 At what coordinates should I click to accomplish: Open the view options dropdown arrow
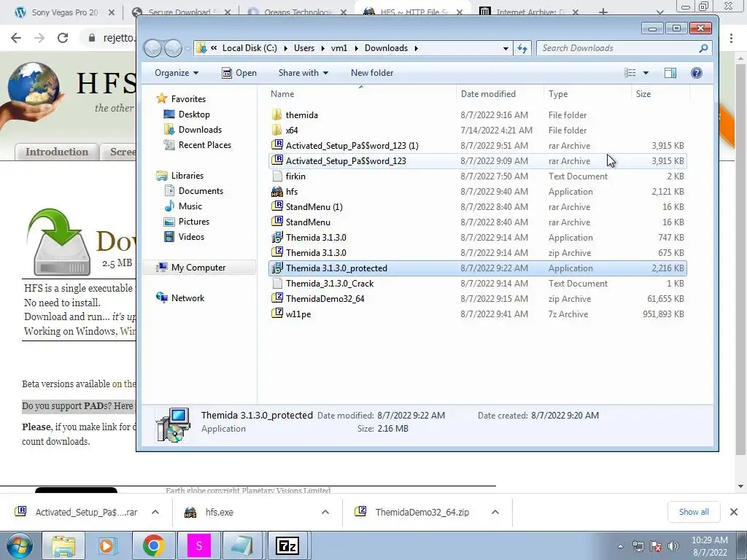[646, 73]
